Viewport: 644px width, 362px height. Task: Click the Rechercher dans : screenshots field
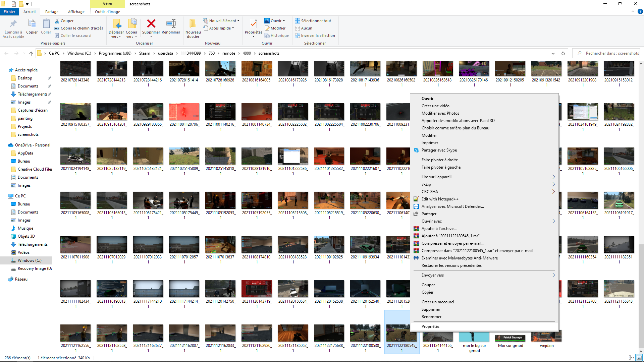click(x=606, y=53)
